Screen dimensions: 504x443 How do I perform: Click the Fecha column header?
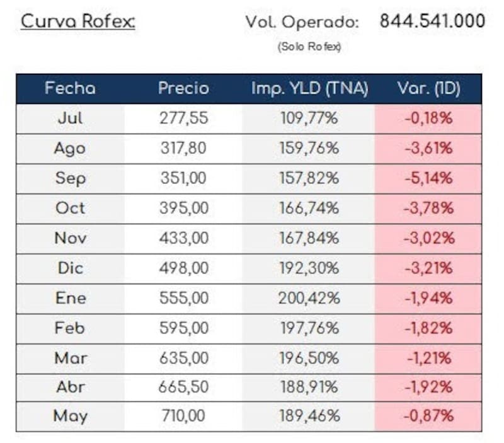70,88
